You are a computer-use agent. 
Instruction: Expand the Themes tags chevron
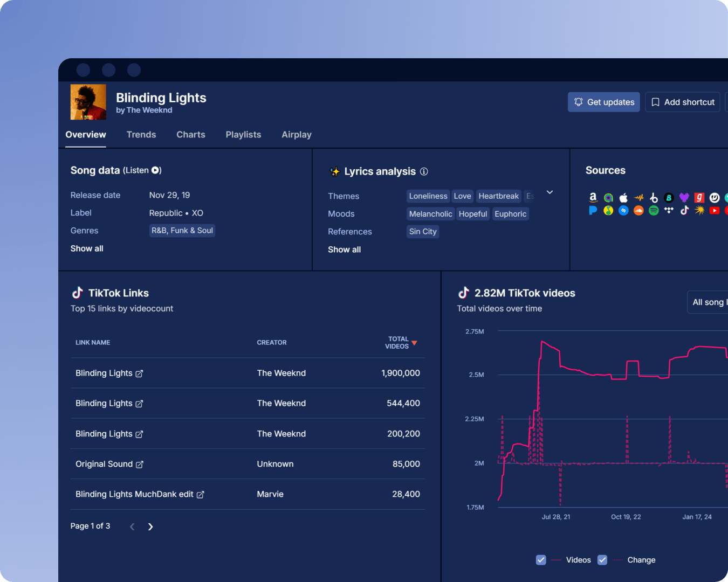pos(550,192)
